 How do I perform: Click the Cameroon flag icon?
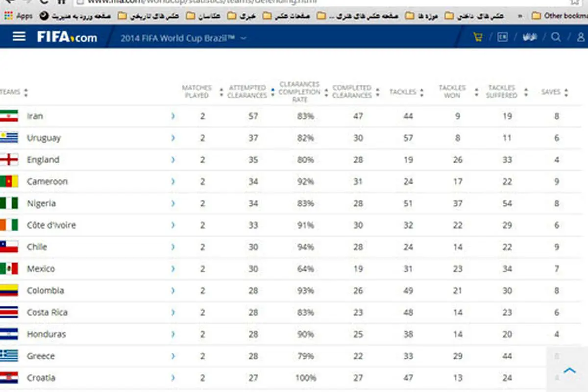9,181
